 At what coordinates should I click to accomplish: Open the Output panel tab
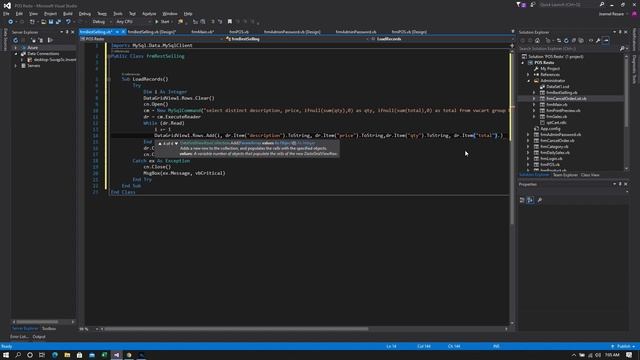(x=39, y=337)
